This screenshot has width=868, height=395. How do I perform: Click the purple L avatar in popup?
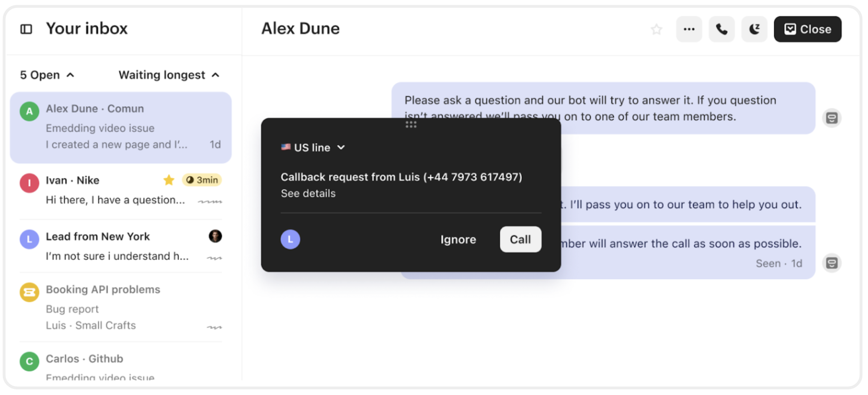click(x=290, y=239)
